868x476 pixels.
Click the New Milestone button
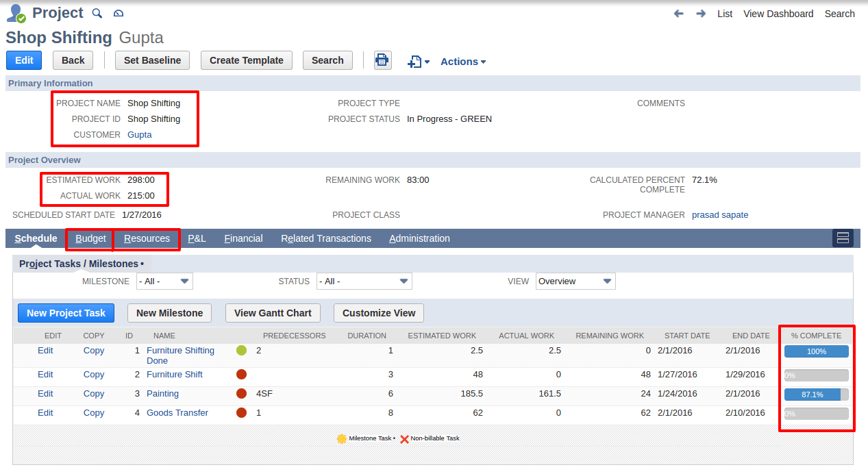click(x=169, y=313)
